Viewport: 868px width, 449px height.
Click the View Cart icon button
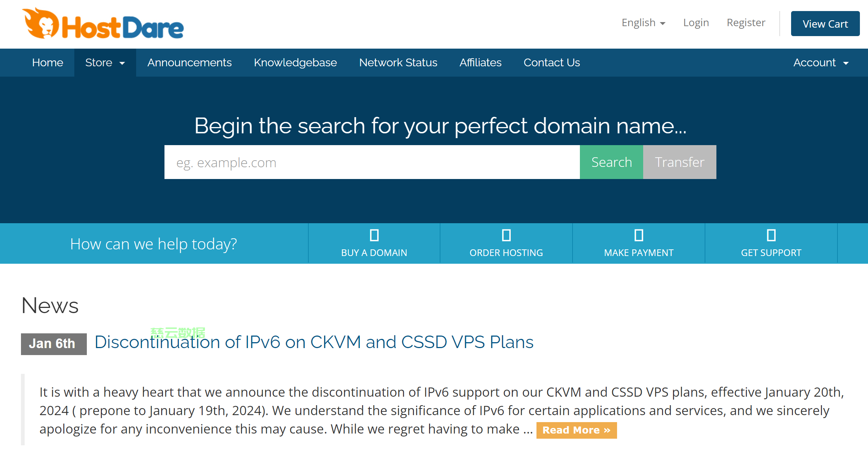(825, 24)
